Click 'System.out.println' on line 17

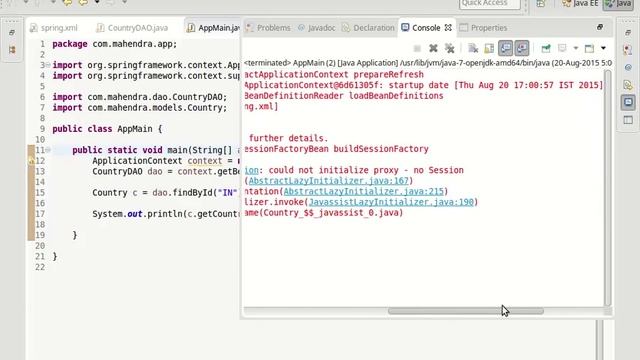point(166,213)
